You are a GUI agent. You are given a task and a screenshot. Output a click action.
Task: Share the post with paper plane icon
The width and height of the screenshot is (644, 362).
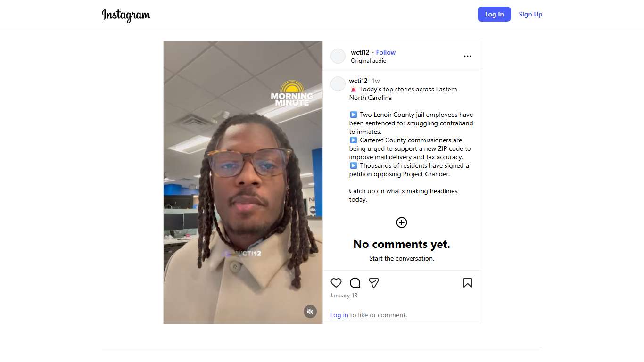(374, 283)
